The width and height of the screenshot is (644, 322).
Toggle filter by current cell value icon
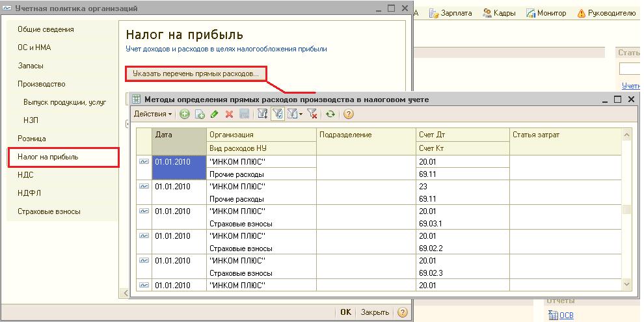tap(278, 114)
